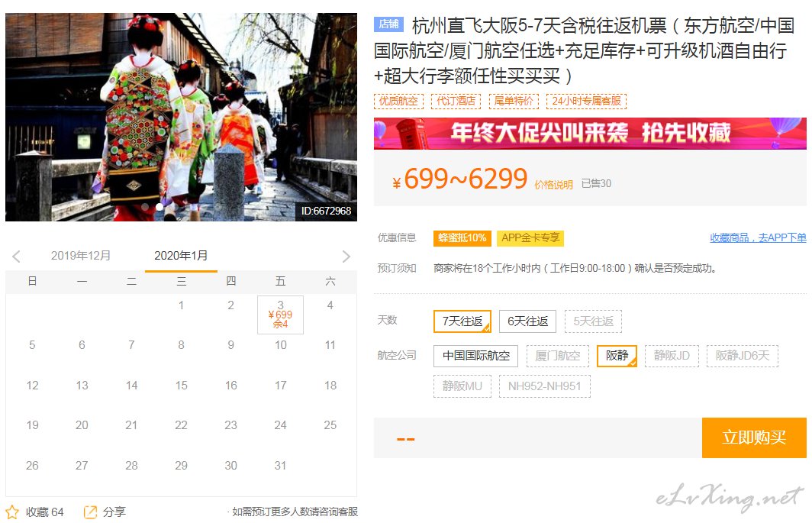
Task: Click the ¥699~6299 price text
Action: coord(460,179)
